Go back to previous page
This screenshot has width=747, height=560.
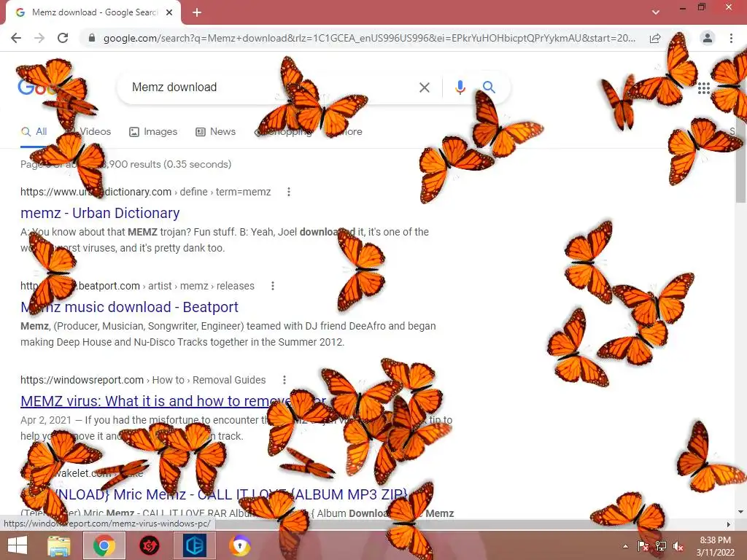[x=16, y=38]
